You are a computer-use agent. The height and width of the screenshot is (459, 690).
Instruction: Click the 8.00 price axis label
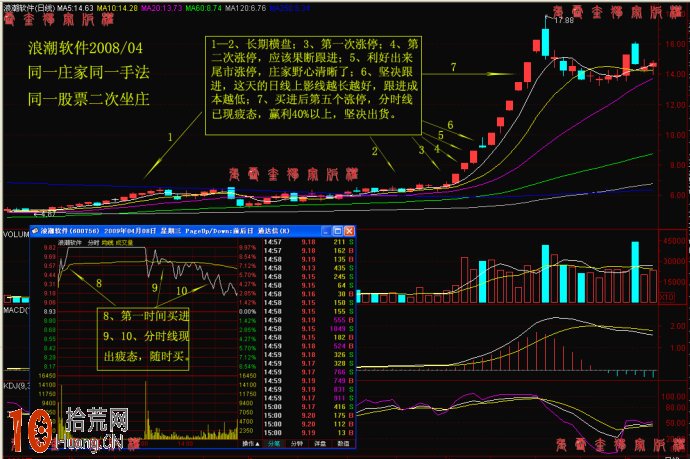(x=677, y=165)
